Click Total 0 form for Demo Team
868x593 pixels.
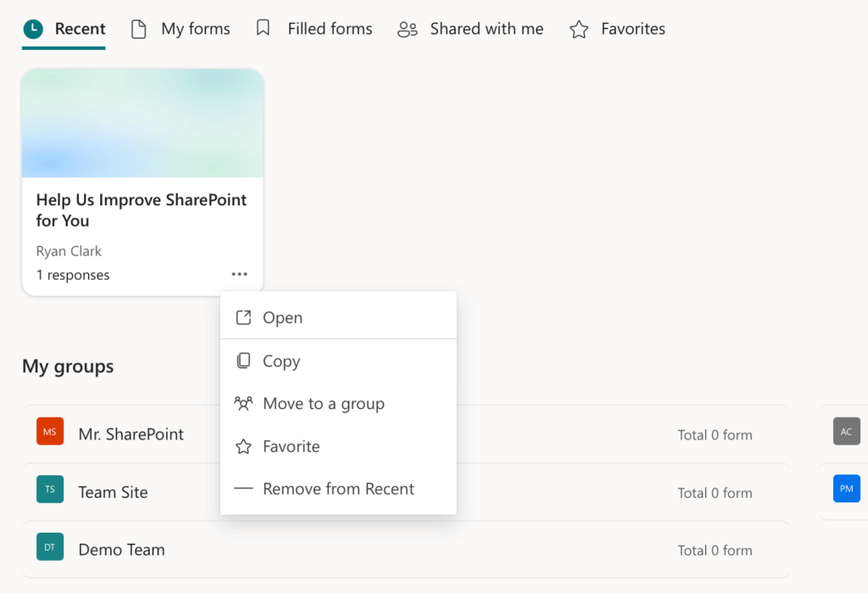[715, 551]
